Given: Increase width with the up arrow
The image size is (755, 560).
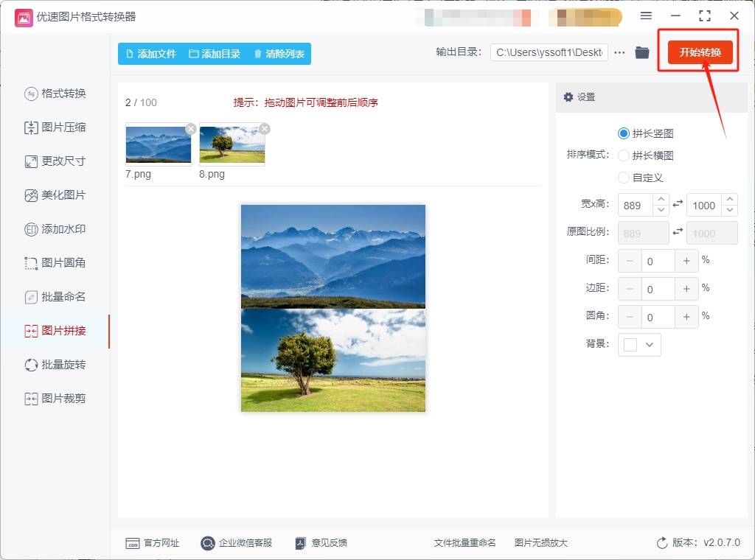Looking at the screenshot, I should click(x=661, y=199).
